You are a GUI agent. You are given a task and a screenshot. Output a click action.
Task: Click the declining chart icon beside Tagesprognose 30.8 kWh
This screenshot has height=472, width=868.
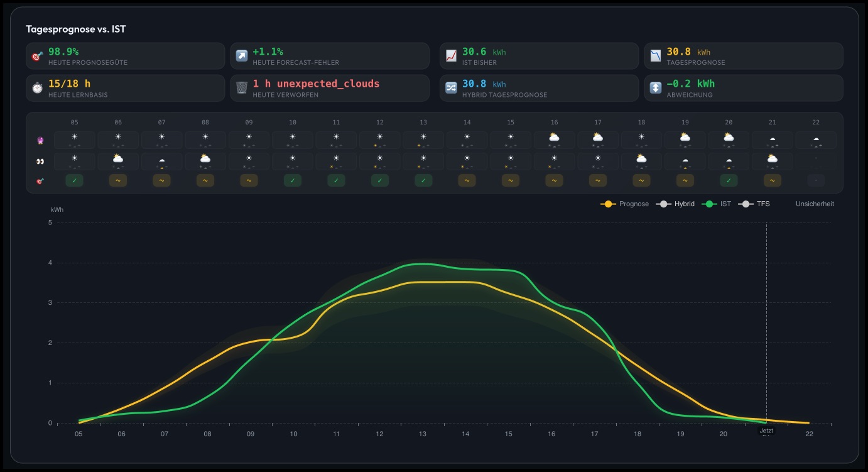(x=655, y=56)
